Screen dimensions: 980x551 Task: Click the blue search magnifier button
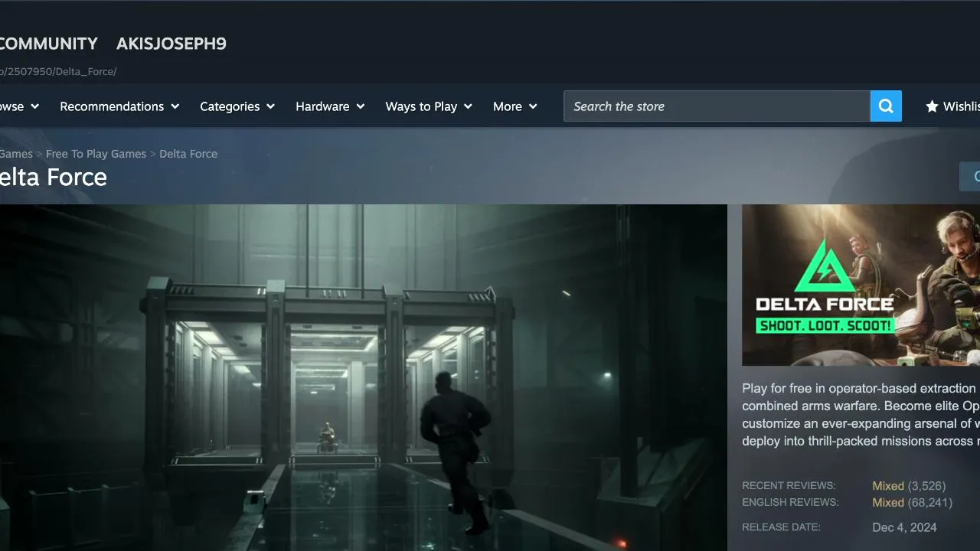click(x=886, y=106)
